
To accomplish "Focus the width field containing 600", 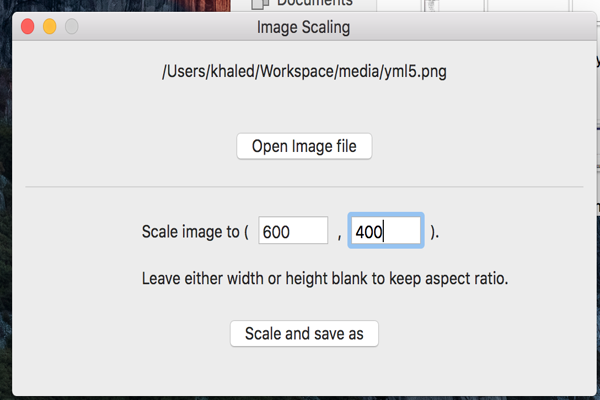I will [293, 230].
